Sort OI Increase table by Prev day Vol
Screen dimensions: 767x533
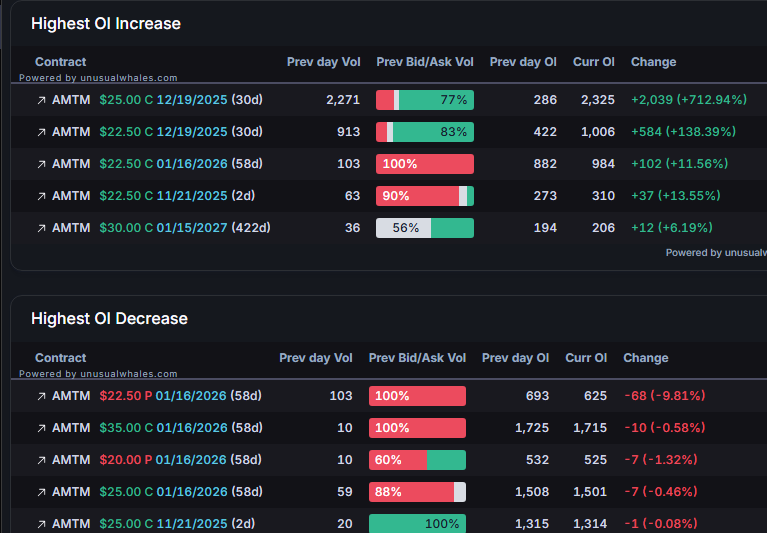pos(323,62)
